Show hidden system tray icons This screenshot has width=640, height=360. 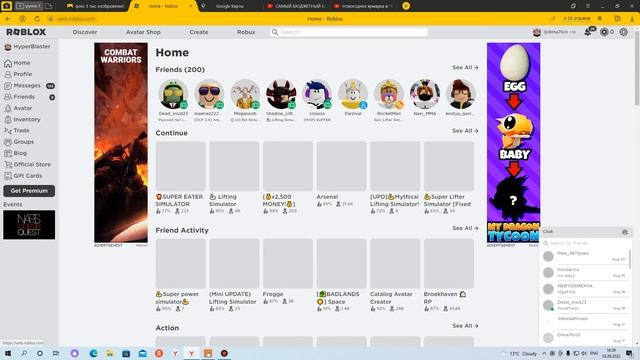544,353
